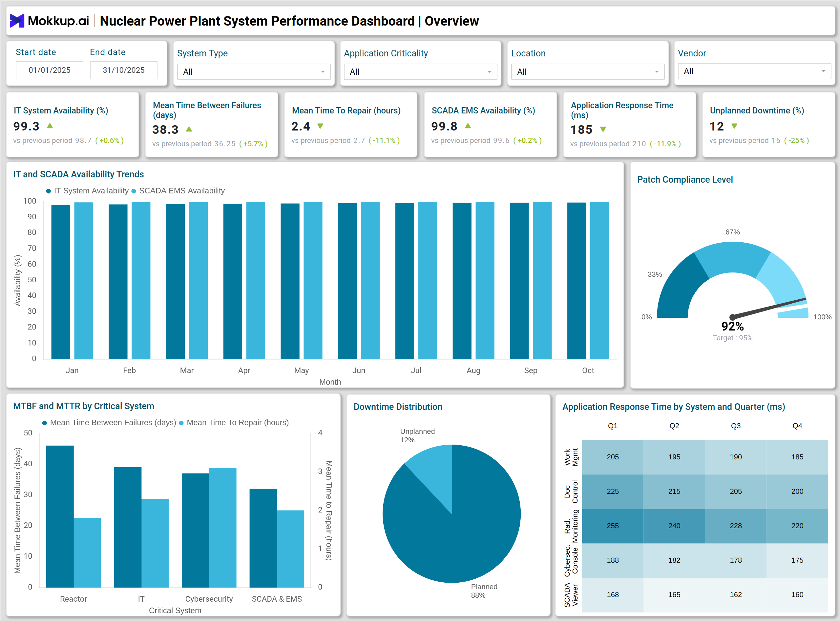Viewport: 840px width, 621px height.
Task: Open the Application Criticality dropdown
Action: [x=421, y=72]
